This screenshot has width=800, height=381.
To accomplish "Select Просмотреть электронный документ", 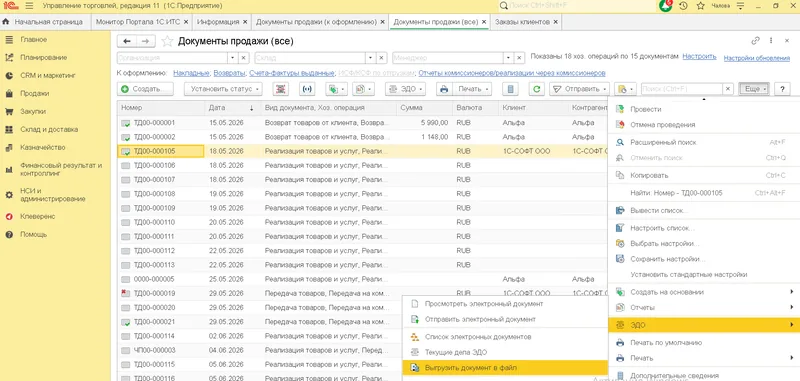I will (505, 303).
